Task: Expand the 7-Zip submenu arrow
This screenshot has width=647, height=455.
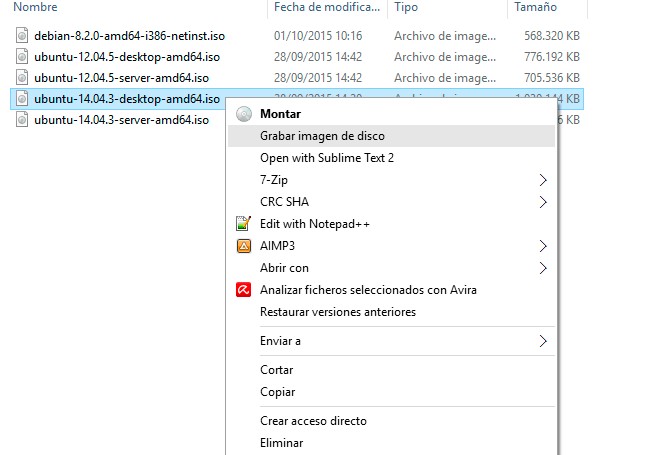Action: click(543, 180)
